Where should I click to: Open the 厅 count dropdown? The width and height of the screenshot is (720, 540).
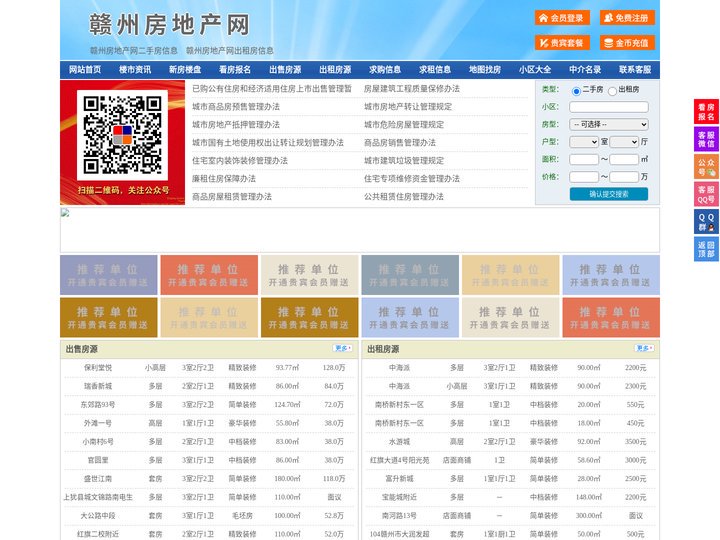pyautogui.click(x=624, y=142)
